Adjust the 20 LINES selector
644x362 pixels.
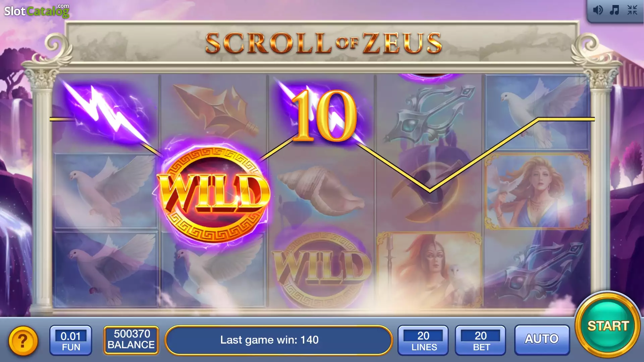423,340
